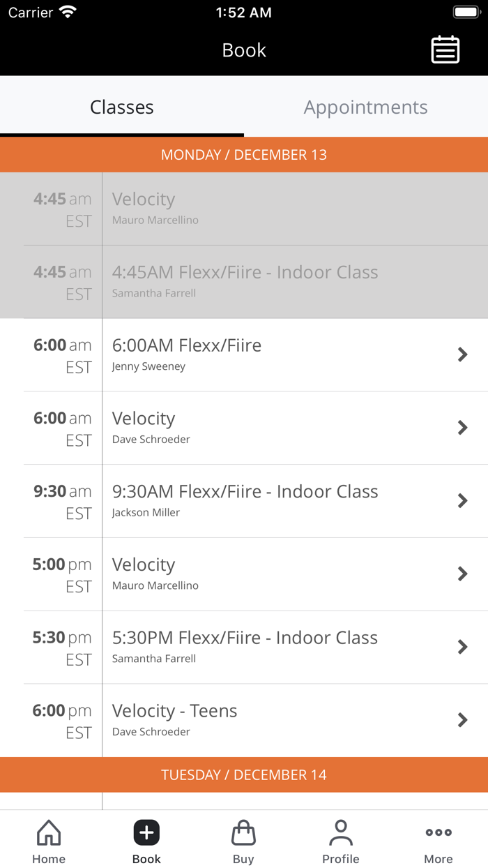Expand the 6:00AM Flexx/Fiire class chevron
488x868 pixels.
point(462,354)
